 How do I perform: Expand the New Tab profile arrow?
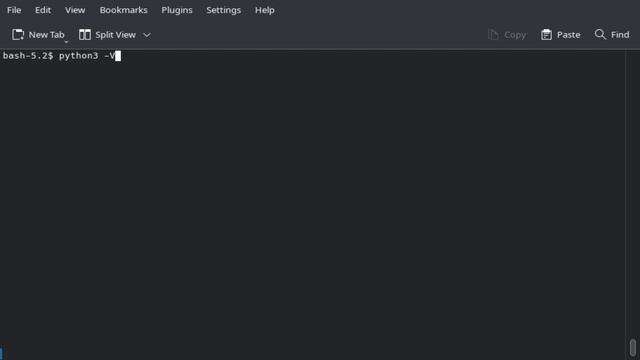pos(66,42)
